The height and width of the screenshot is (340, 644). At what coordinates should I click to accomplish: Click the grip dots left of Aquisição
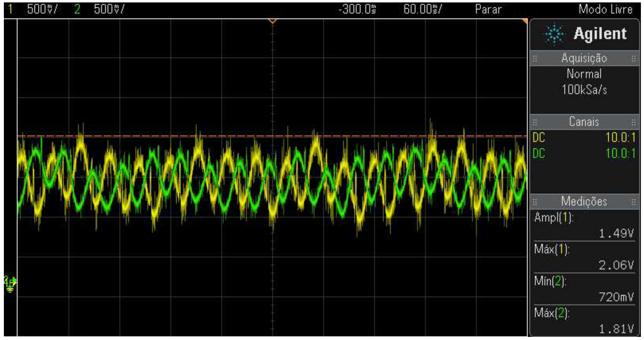535,59
